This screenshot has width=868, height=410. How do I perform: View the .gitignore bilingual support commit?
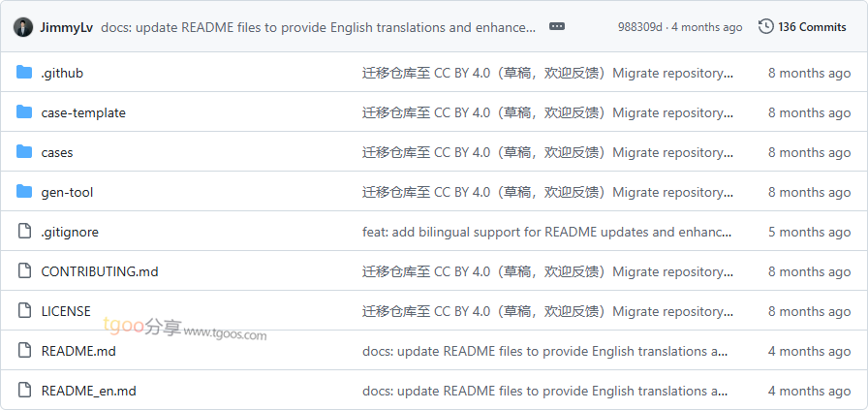click(546, 232)
